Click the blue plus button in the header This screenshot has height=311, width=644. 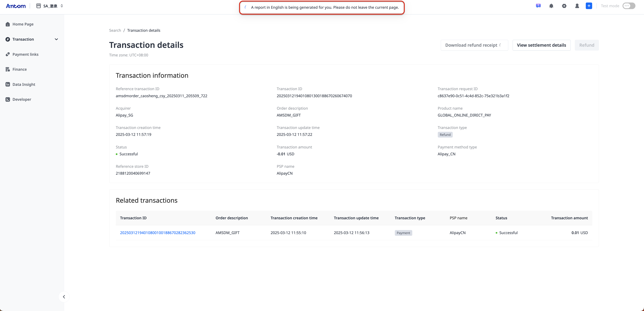589,6
